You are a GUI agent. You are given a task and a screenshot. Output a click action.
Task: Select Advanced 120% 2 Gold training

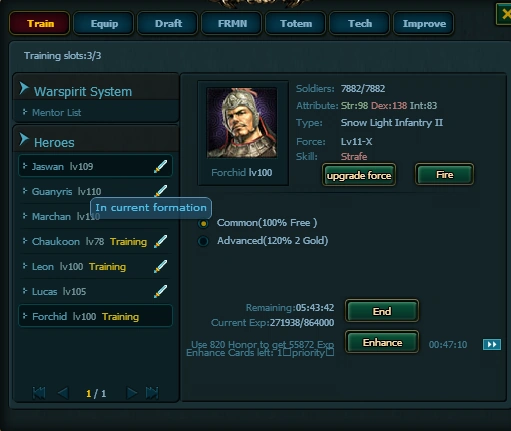click(203, 241)
